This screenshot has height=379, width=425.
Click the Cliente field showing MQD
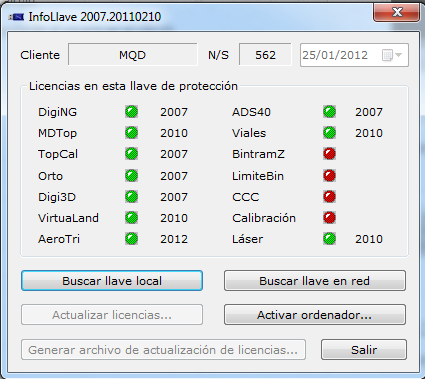[x=133, y=55]
